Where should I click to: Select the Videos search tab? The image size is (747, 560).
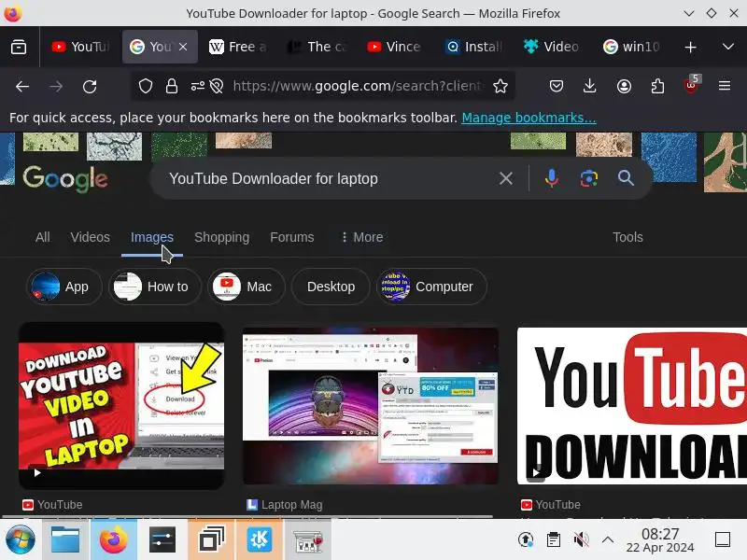click(x=90, y=237)
